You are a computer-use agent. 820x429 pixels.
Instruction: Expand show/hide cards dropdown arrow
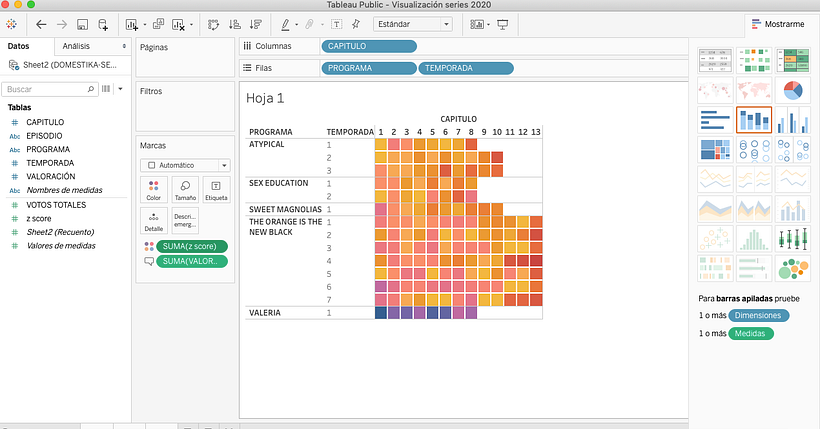(488, 25)
